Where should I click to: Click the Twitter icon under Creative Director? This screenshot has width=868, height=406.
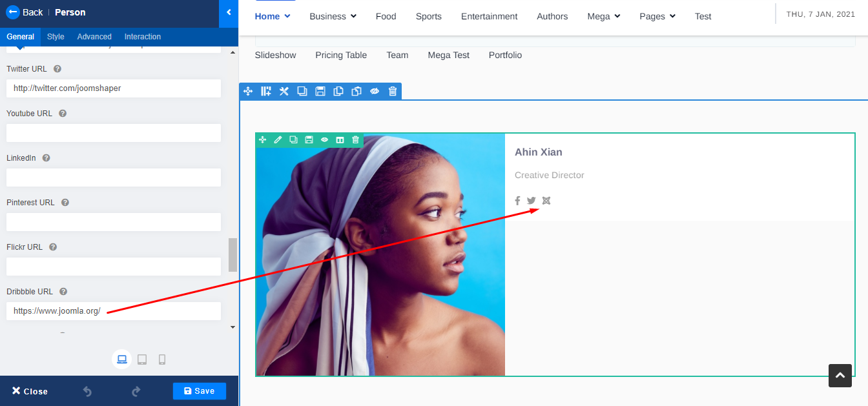coord(532,201)
